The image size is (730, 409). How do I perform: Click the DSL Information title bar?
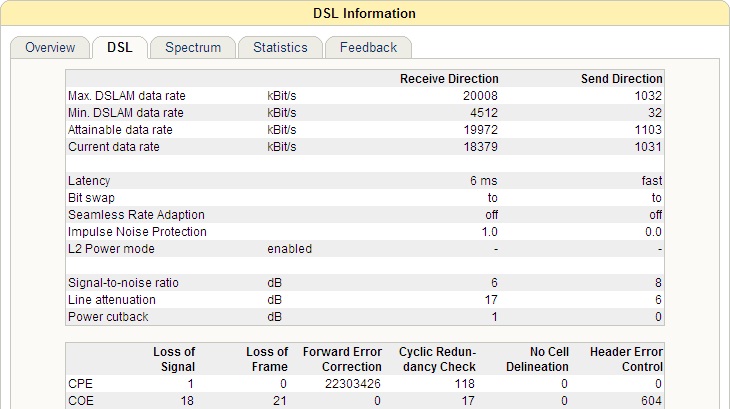[x=365, y=13]
